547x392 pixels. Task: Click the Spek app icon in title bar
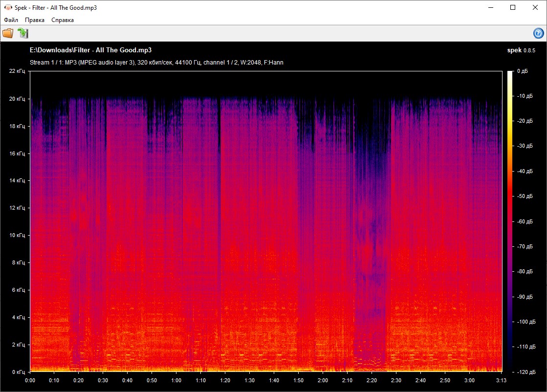pyautogui.click(x=7, y=7)
